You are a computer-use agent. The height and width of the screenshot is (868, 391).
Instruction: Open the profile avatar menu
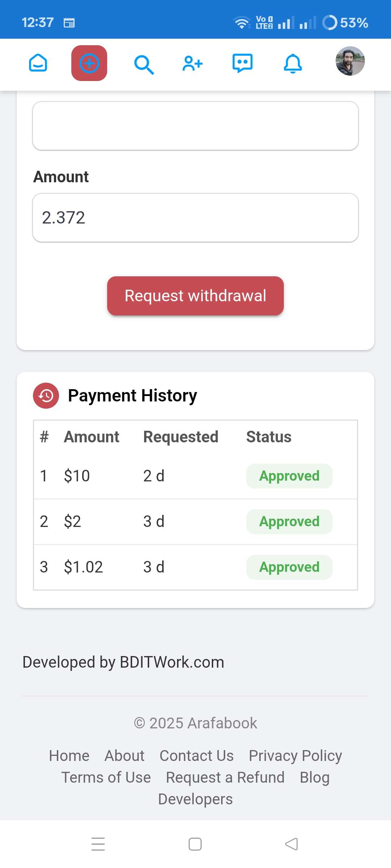coord(350,61)
